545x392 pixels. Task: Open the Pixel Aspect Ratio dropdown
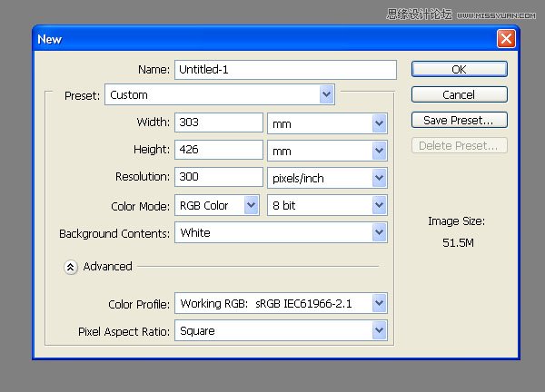click(281, 330)
